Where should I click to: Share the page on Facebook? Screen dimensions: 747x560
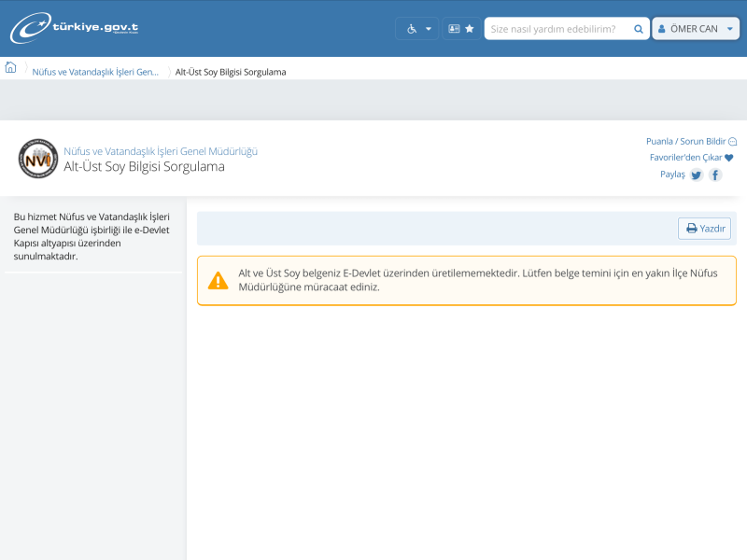[x=715, y=175]
